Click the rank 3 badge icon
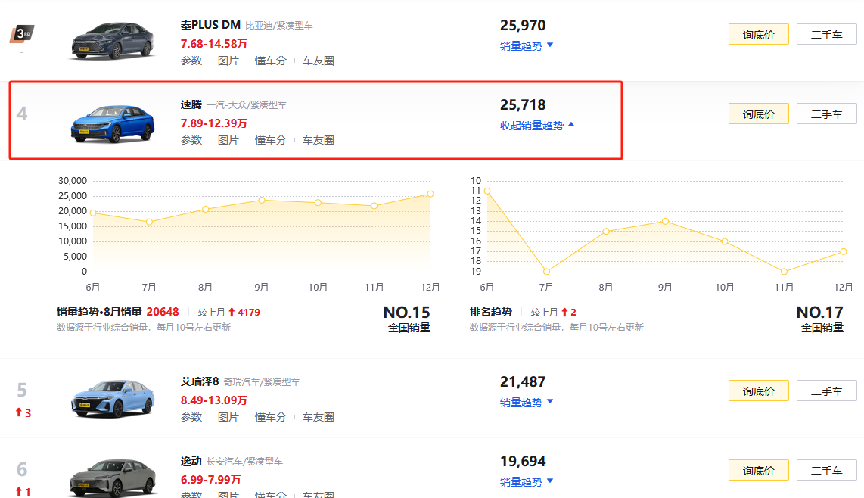This screenshot has height=498, width=864. coord(22,34)
